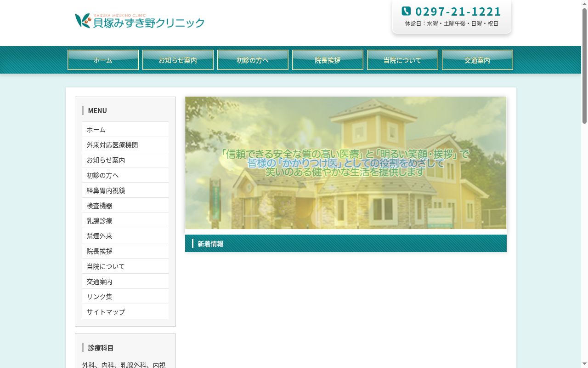Open the サイトマップ sidebar link
The image size is (588, 368).
[x=125, y=312]
